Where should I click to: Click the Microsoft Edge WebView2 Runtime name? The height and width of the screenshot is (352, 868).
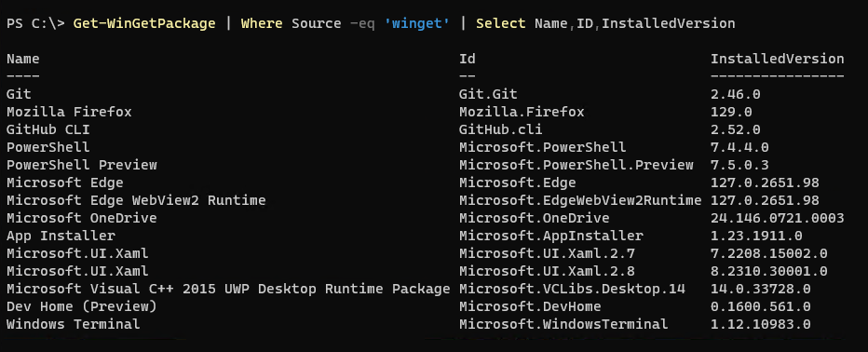click(136, 200)
